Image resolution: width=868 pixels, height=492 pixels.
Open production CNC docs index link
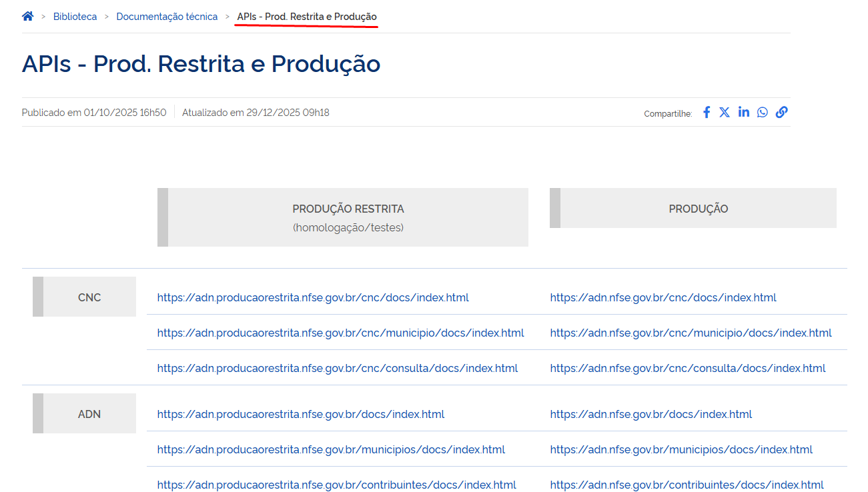pos(663,298)
